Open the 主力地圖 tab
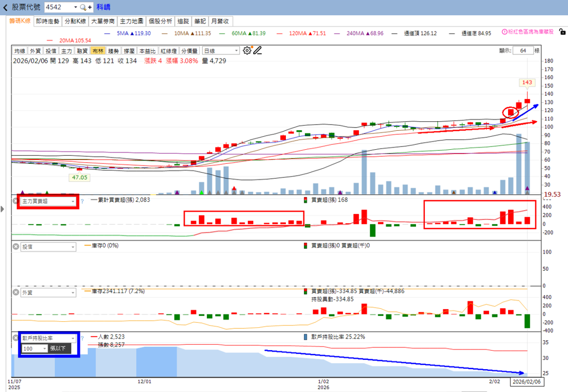 (x=131, y=21)
